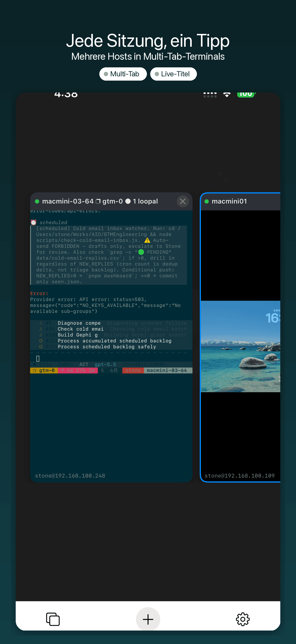Click the green status dot of macmini01
Image resolution: width=296 pixels, height=644 pixels.
point(207,201)
